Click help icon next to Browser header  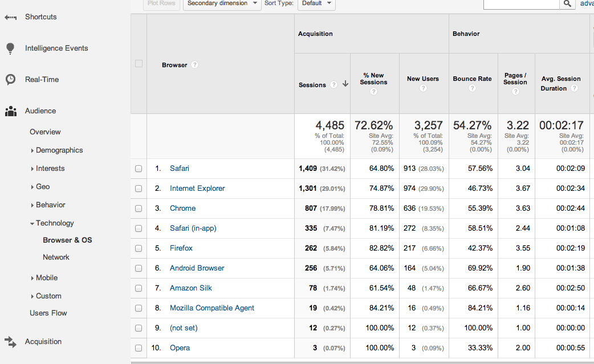pyautogui.click(x=194, y=65)
